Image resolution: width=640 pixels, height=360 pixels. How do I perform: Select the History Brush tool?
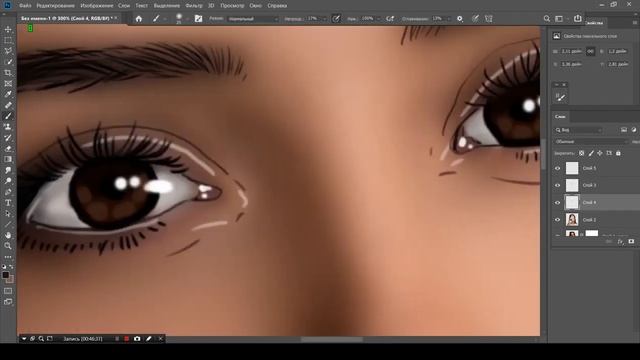[x=8, y=138]
